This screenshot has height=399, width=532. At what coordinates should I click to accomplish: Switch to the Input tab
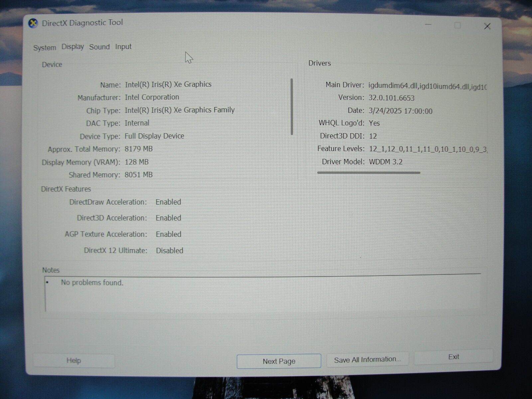(123, 47)
